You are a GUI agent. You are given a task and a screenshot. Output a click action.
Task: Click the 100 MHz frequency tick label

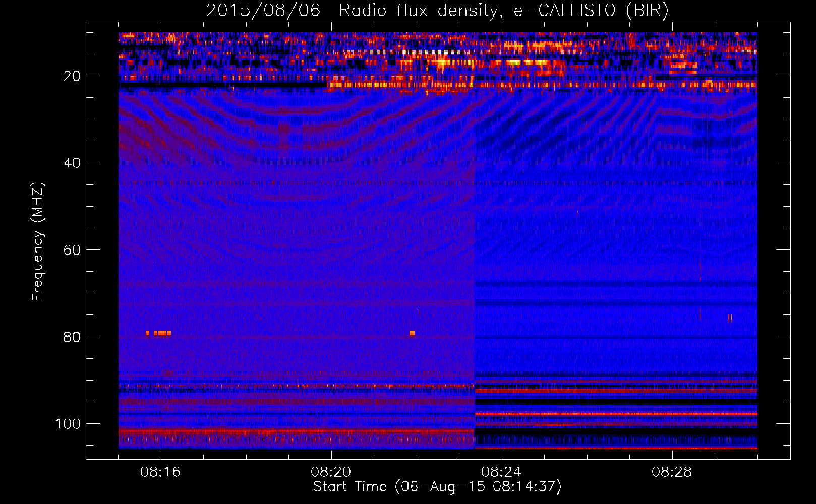(x=68, y=424)
